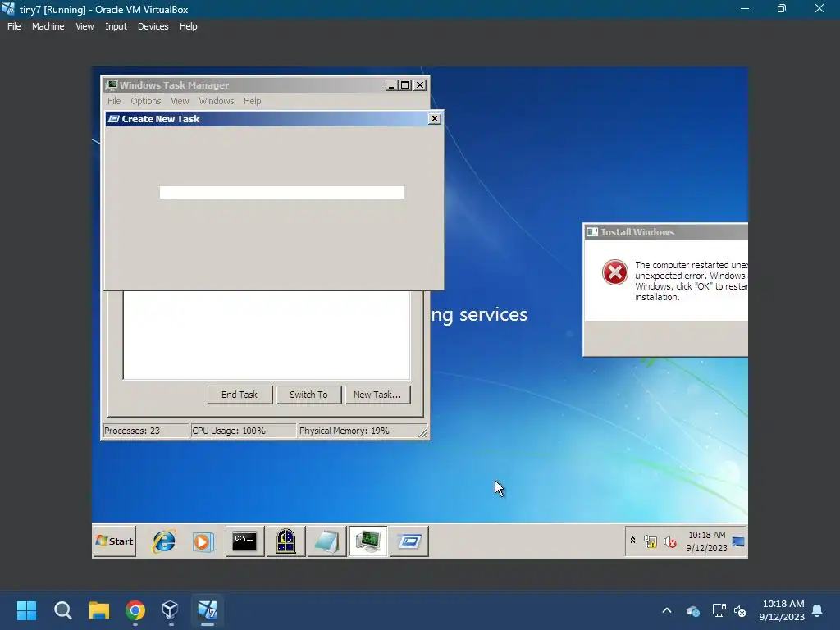Expand hidden guest tray icons
This screenshot has height=630, width=840.
632,541
